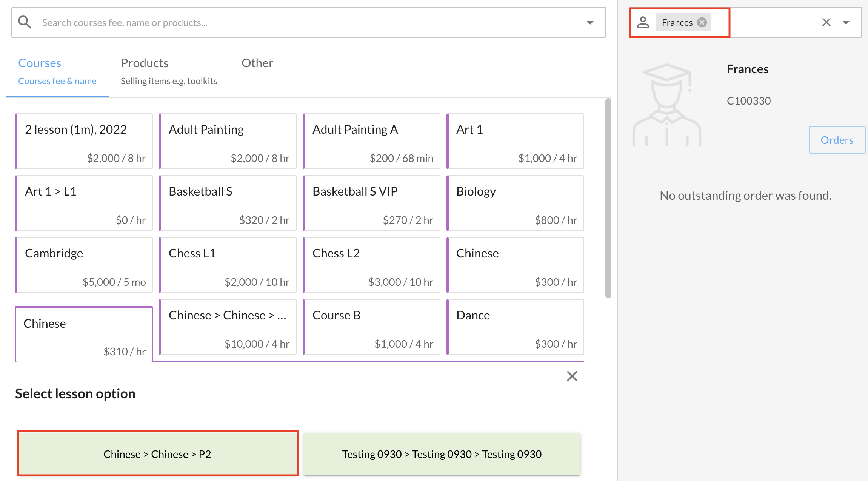Select the Dance course card
The height and width of the screenshot is (481, 868).
[516, 327]
